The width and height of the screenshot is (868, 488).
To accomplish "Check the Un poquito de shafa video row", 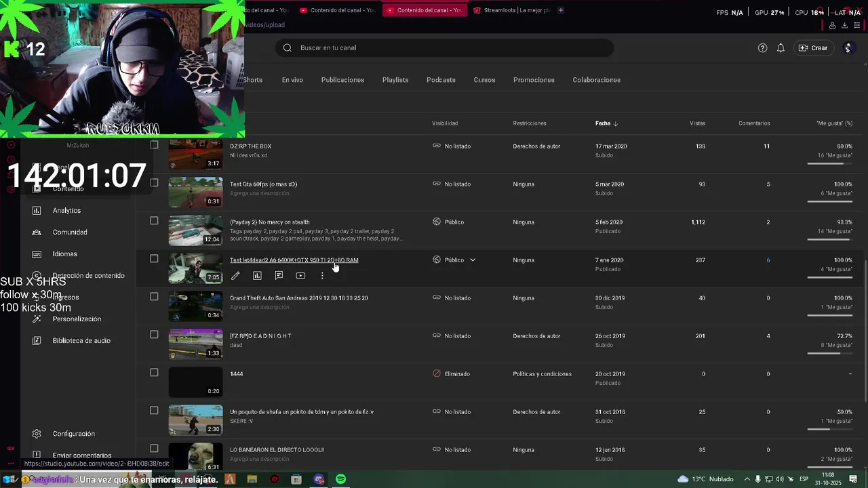I will (154, 411).
